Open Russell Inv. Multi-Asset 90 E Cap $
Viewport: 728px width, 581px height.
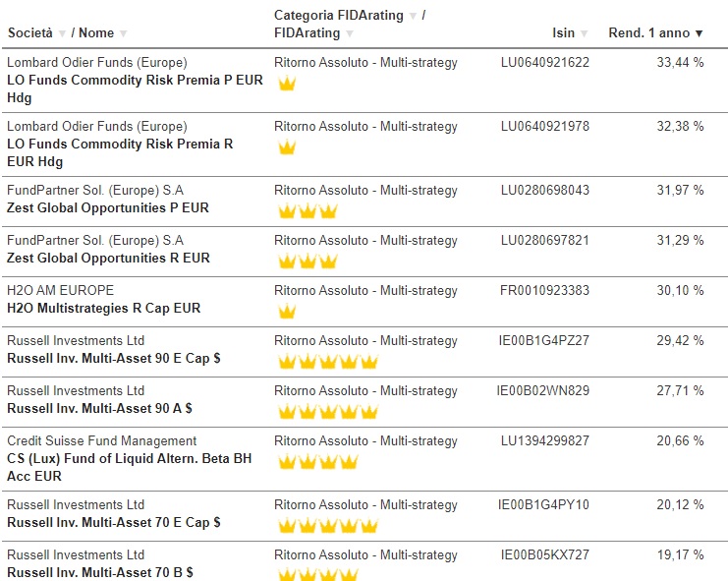(x=113, y=358)
